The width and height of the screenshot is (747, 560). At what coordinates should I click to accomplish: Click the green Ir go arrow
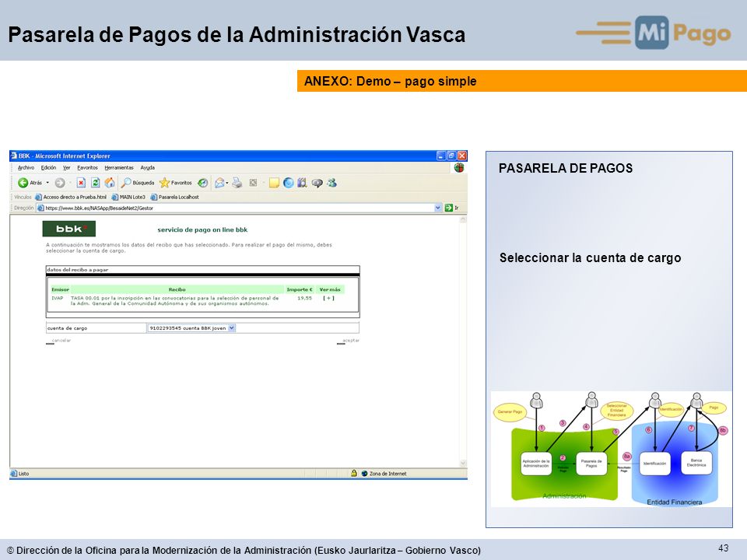point(448,208)
